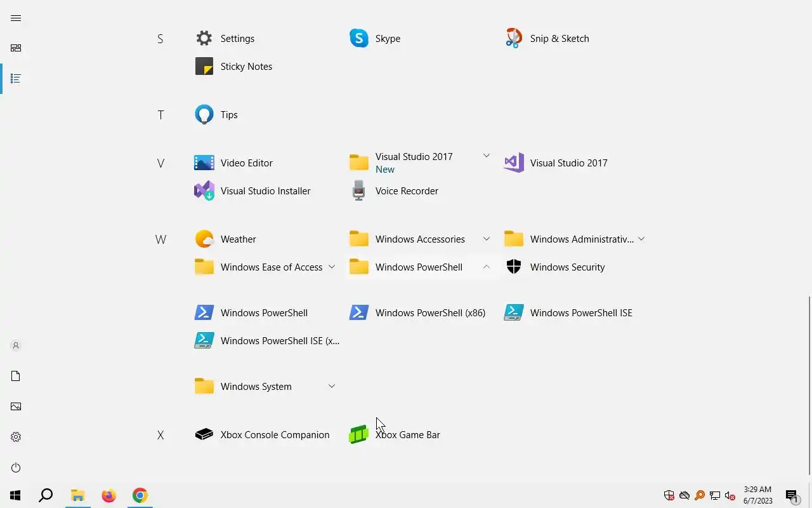Open the Xbox Game Bar icon
Image resolution: width=812 pixels, height=508 pixels.
tap(359, 434)
